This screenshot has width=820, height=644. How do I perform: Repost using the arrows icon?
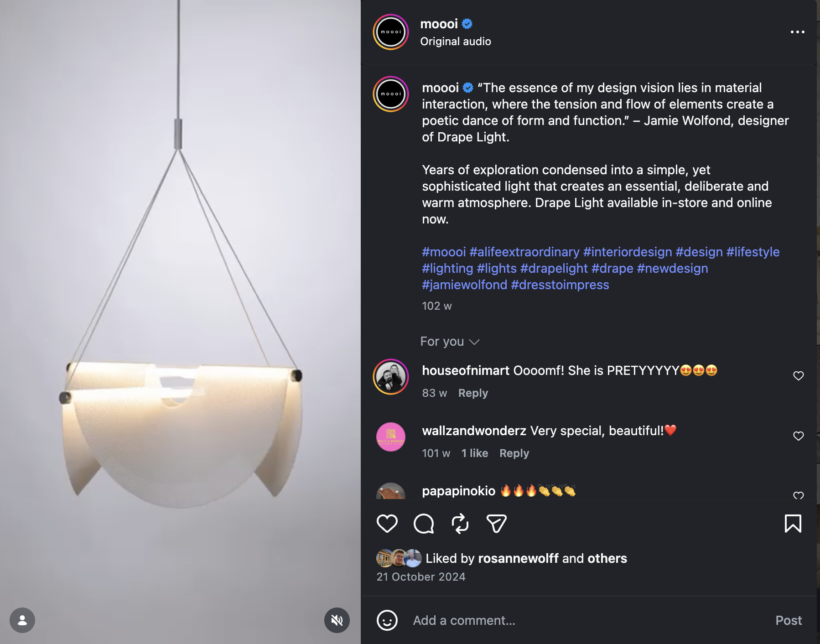click(460, 523)
